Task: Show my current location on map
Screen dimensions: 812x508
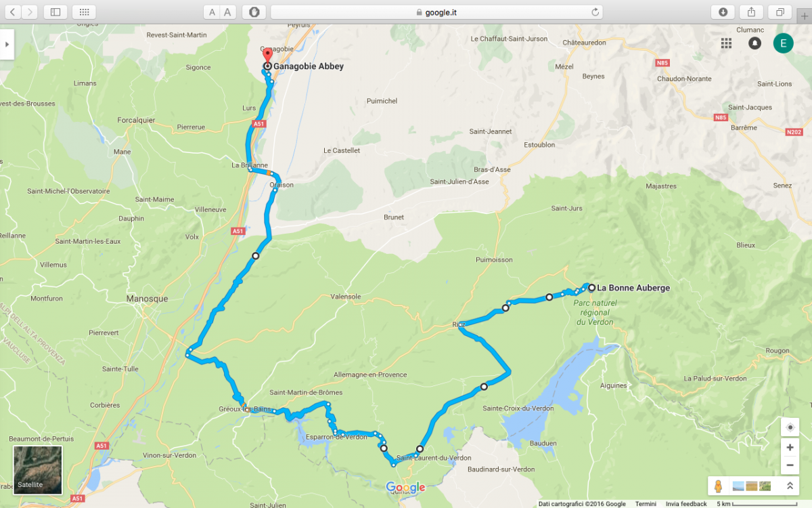Action: pyautogui.click(x=790, y=427)
